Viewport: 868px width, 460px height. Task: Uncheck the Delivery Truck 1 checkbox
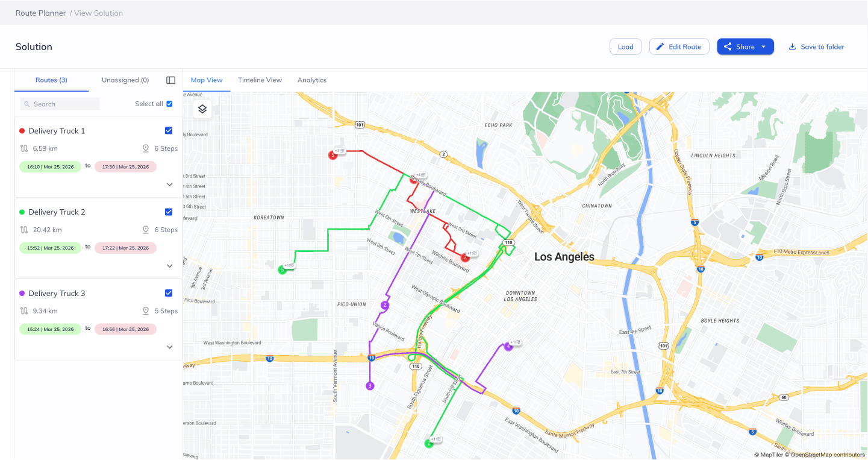coord(169,131)
